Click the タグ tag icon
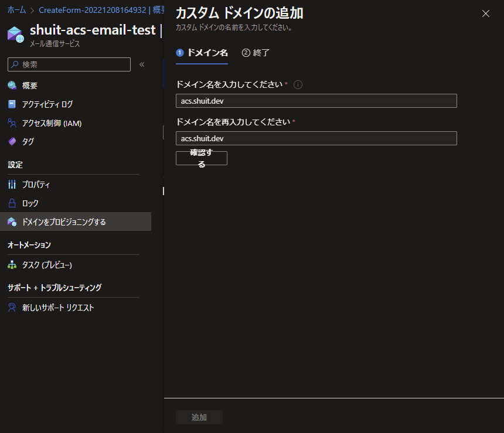504x433 pixels. 12,141
